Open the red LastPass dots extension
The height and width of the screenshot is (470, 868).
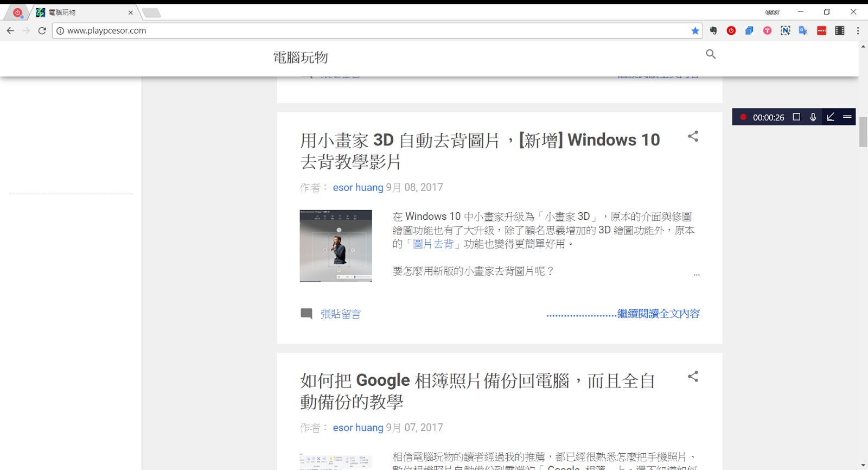pyautogui.click(x=821, y=31)
